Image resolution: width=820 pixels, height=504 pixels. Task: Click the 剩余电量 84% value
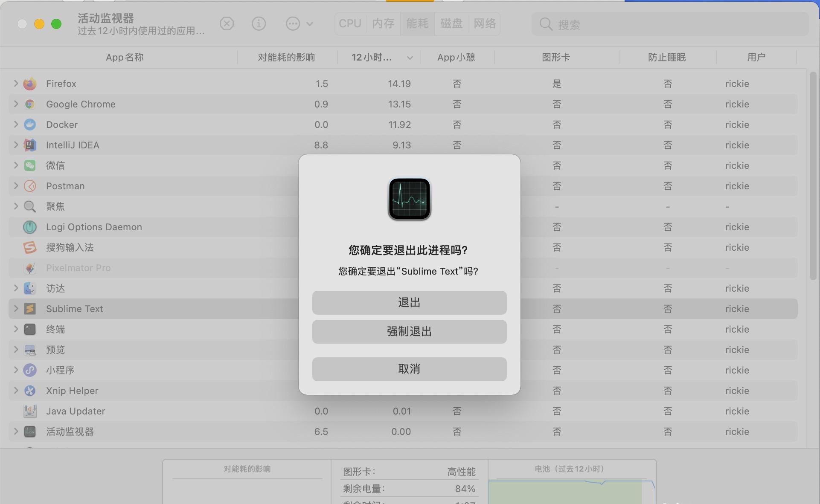pyautogui.click(x=465, y=489)
